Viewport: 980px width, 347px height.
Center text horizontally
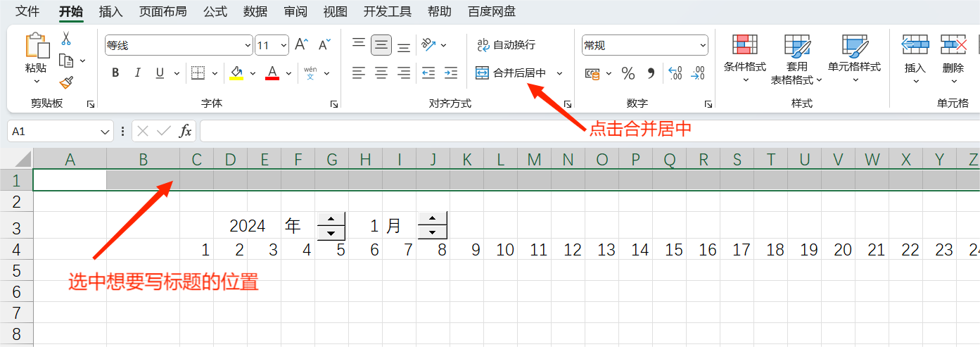(x=381, y=72)
